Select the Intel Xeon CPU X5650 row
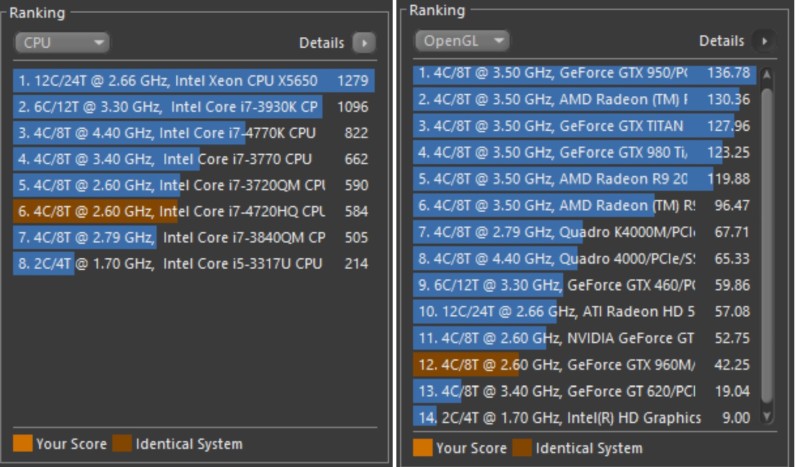The image size is (800, 467). pos(194,81)
